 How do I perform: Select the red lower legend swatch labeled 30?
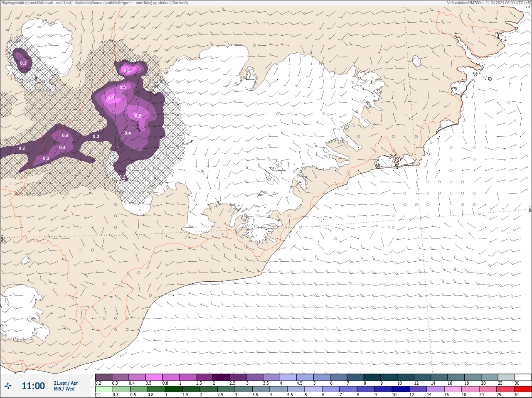pyautogui.click(x=523, y=389)
